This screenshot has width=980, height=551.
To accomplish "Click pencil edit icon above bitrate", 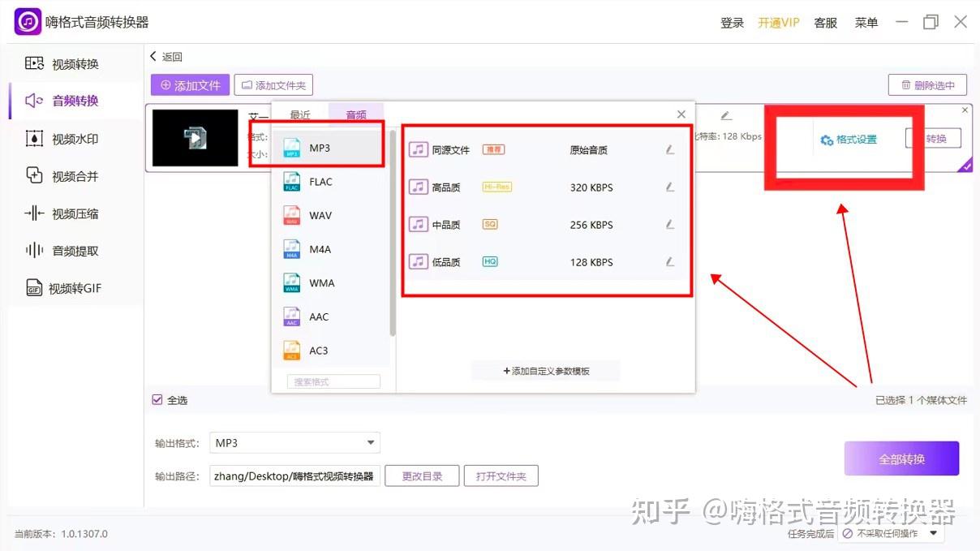I will click(x=726, y=116).
